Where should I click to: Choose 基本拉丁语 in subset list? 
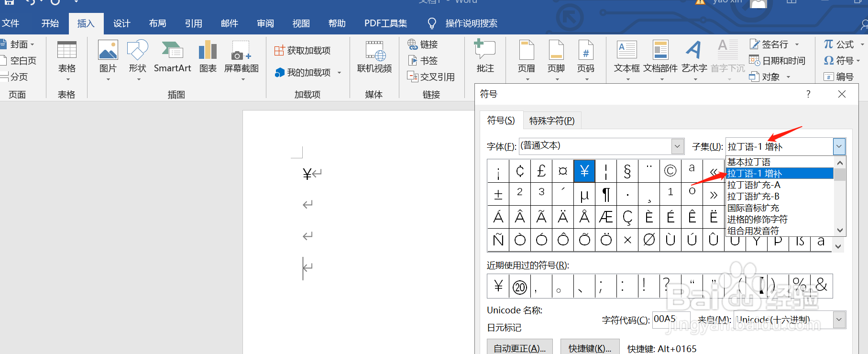click(x=780, y=162)
